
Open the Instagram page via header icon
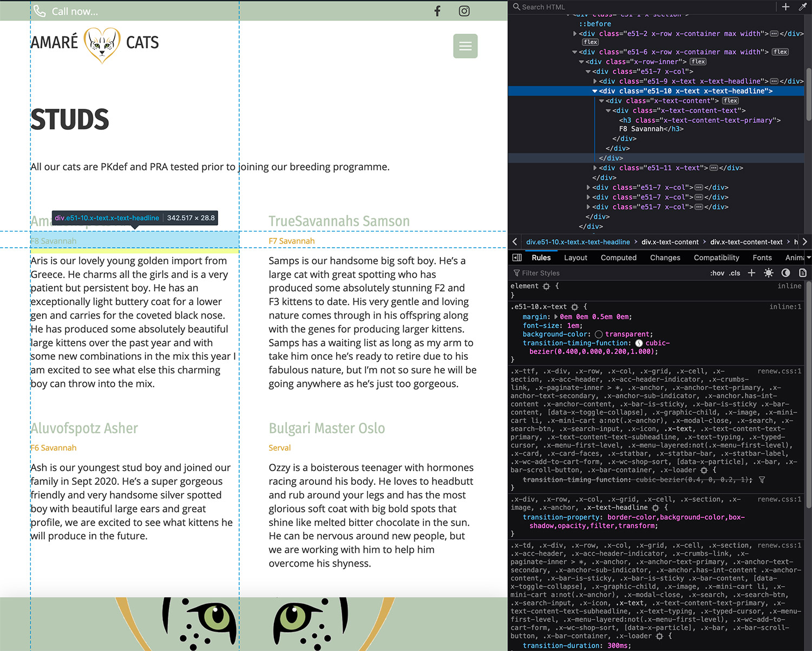coord(464,11)
